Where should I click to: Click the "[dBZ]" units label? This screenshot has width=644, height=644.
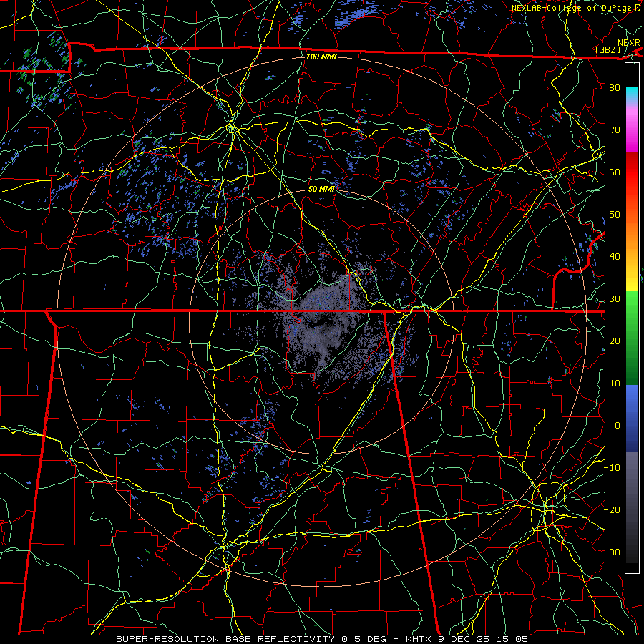click(x=608, y=49)
